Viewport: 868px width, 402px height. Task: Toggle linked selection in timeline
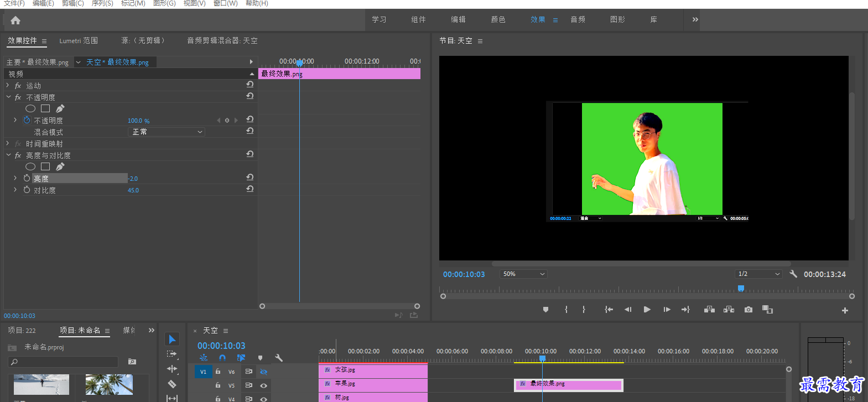click(241, 358)
